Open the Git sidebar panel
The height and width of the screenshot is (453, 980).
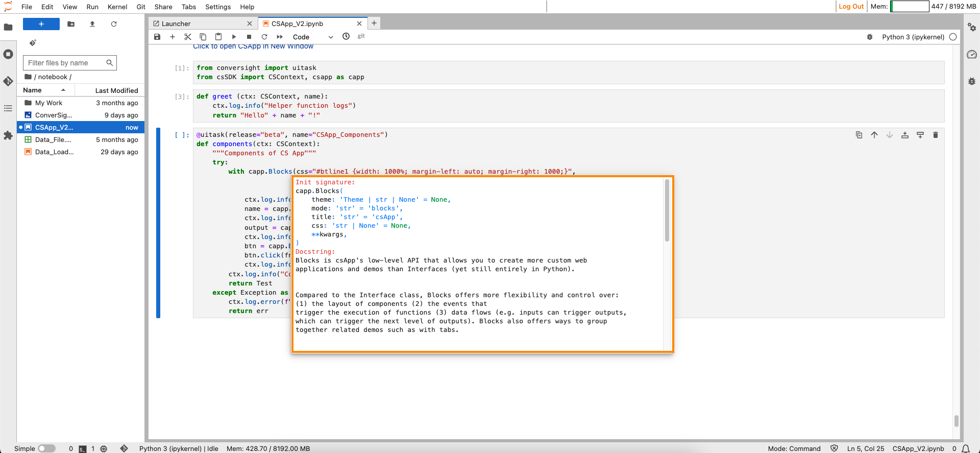(8, 81)
